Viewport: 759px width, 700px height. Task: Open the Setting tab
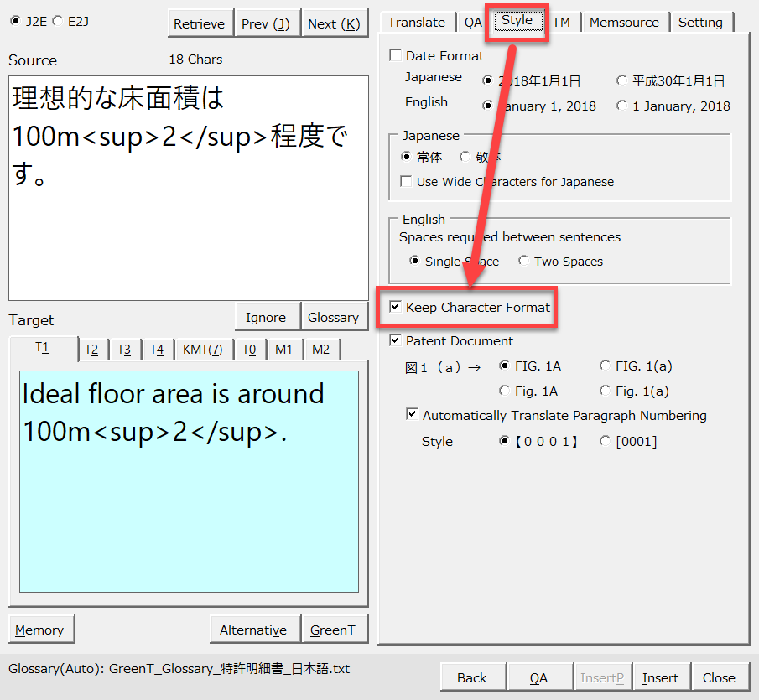(x=700, y=23)
